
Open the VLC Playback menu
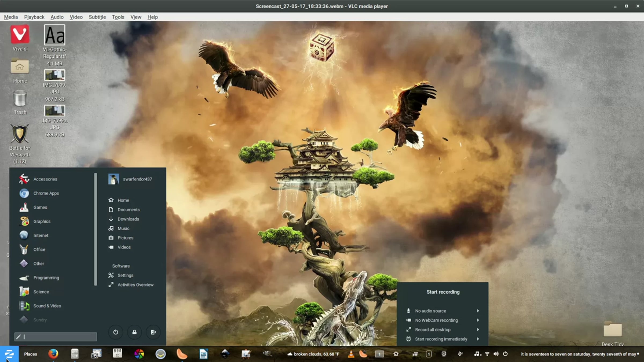click(x=34, y=17)
